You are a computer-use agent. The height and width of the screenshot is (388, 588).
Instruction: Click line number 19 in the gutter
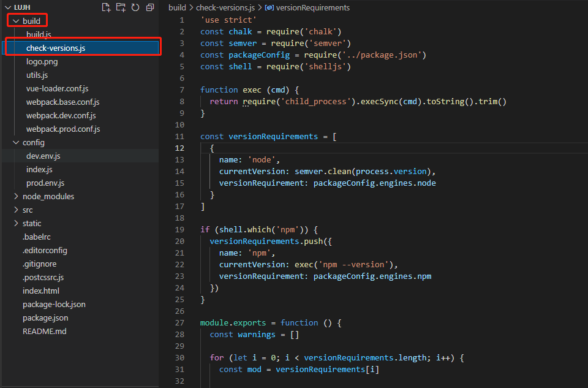coord(179,230)
